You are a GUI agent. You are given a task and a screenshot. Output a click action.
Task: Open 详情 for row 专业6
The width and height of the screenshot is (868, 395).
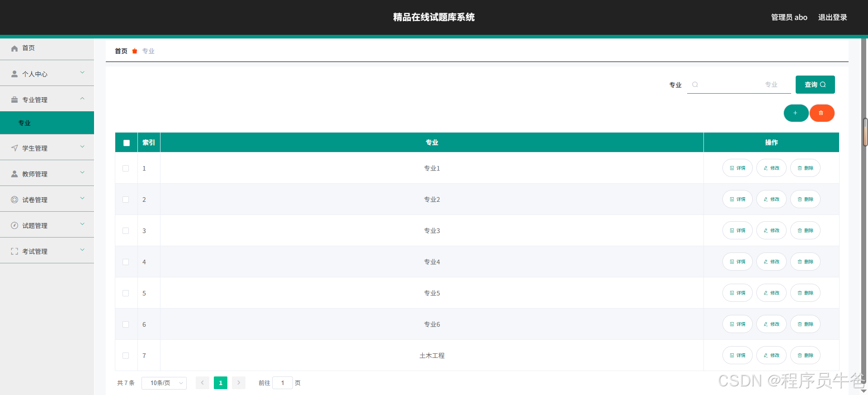(737, 324)
